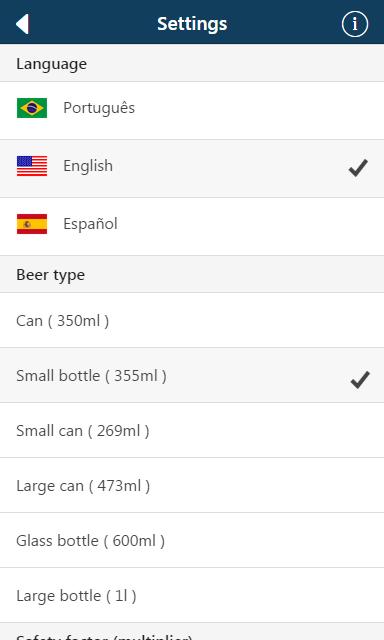This screenshot has height=640, width=384.
Task: Tap the Brazil flag icon
Action: [x=32, y=108]
